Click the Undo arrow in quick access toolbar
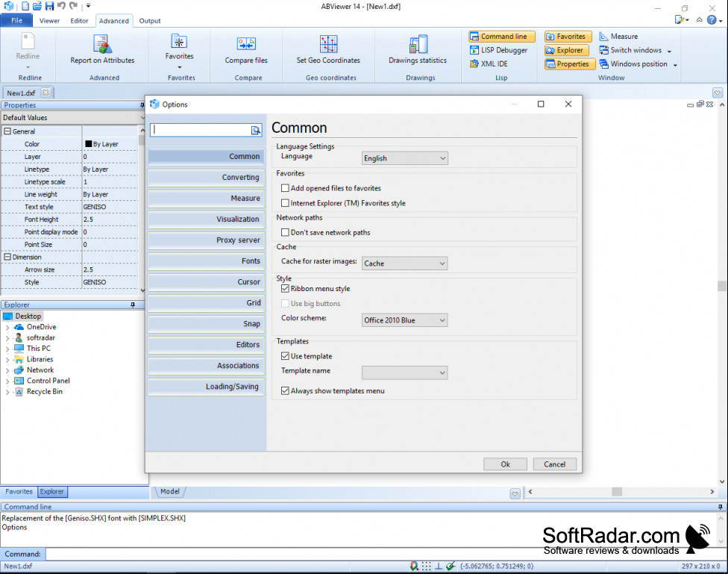Screen dimensions: 728x574 [x=61, y=6]
